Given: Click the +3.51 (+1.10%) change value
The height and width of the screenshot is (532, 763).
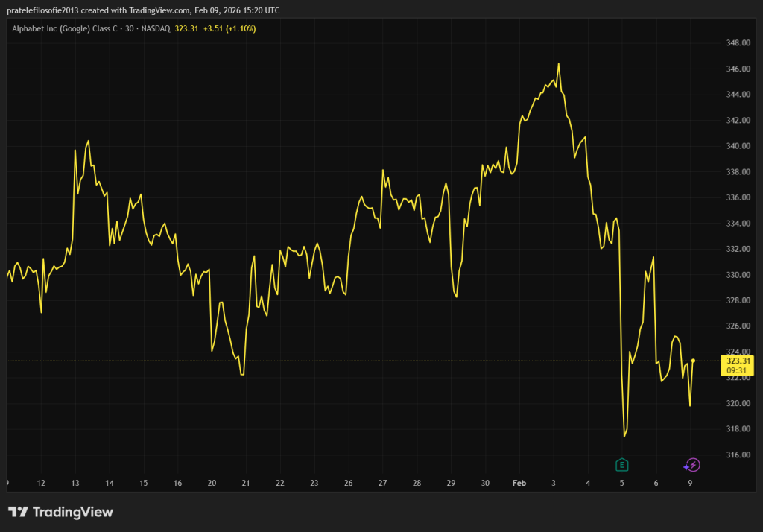Looking at the screenshot, I should 230,28.
